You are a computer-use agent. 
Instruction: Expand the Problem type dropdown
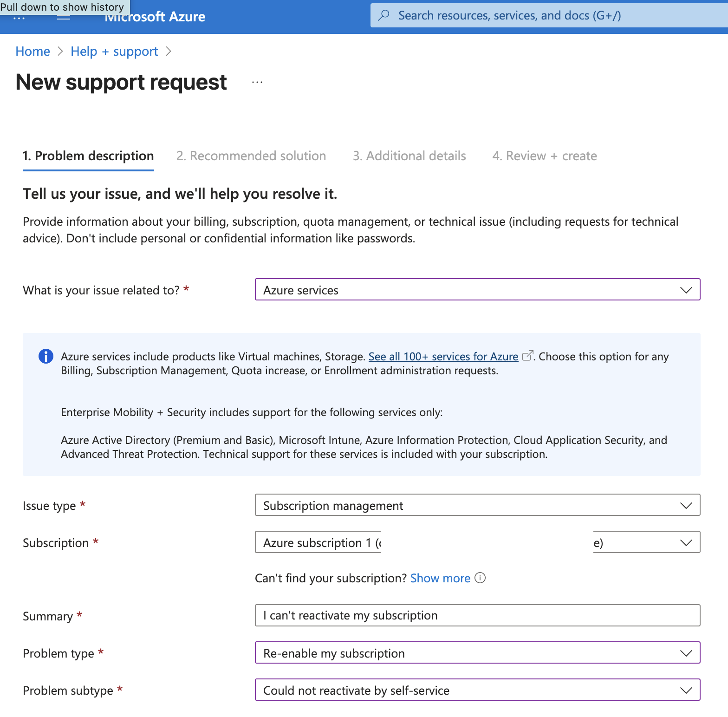(477, 652)
